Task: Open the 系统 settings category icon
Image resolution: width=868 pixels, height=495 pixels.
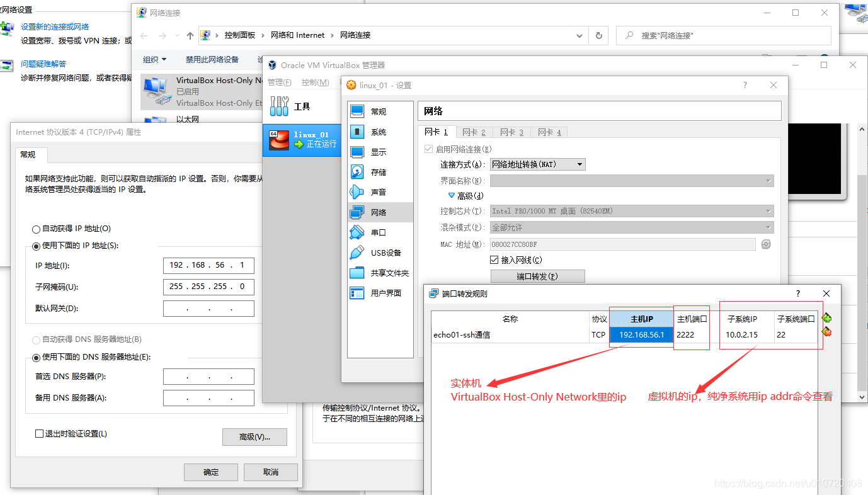Action: 357,132
